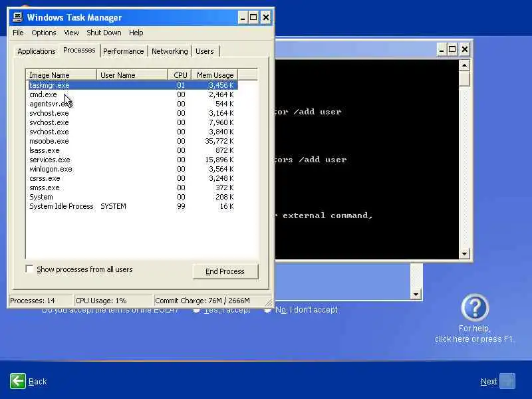Open the File menu

[x=18, y=33]
